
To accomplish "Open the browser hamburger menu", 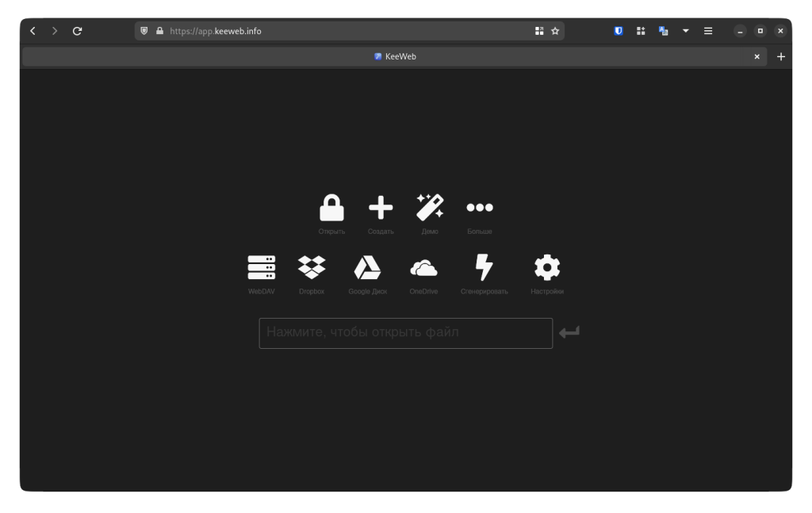I will [708, 31].
